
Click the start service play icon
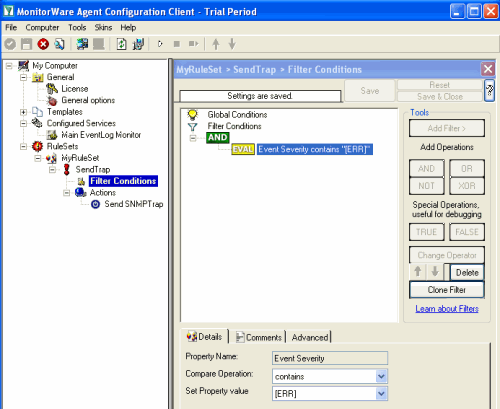[x=160, y=44]
